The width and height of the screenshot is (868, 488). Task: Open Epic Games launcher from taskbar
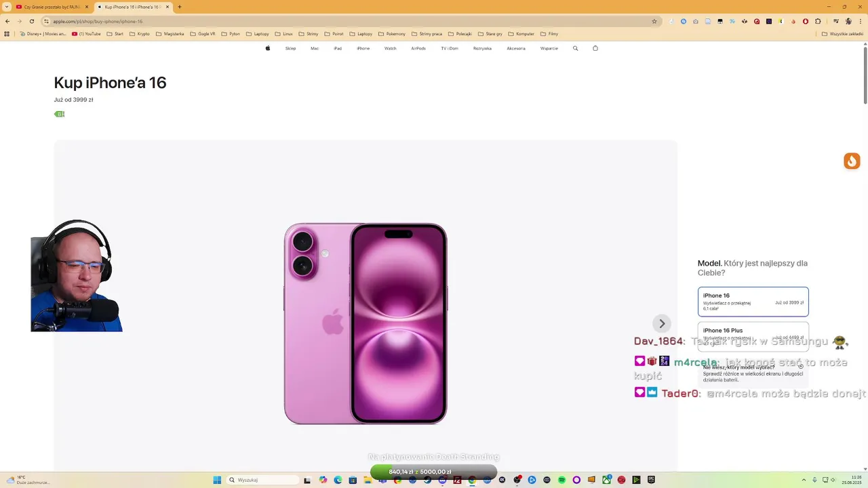651,480
